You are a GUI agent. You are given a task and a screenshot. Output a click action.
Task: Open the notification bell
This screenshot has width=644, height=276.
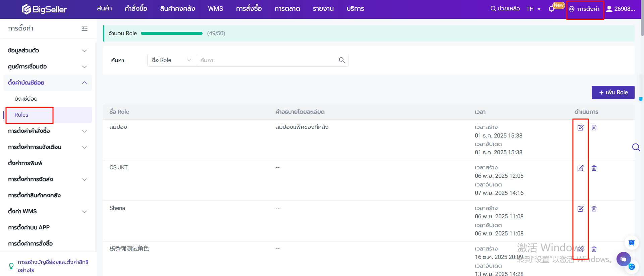point(551,9)
